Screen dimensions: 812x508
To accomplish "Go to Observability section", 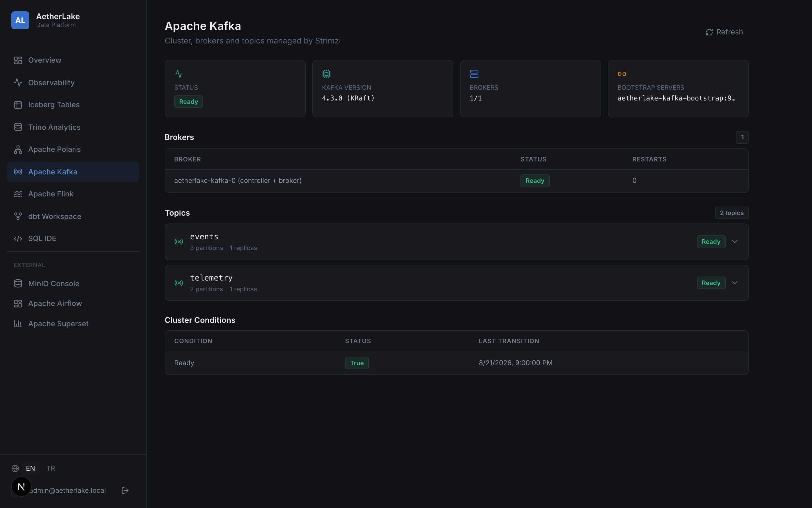I will click(73, 83).
